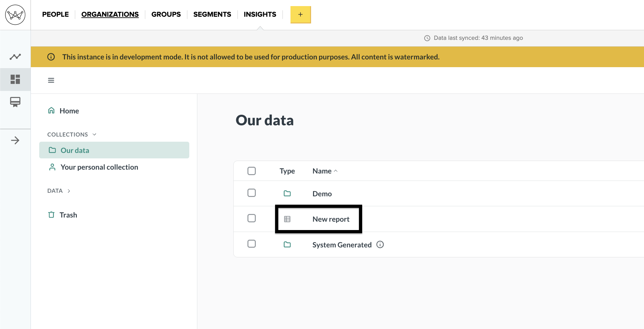Expand the DATA section chevron

(69, 191)
